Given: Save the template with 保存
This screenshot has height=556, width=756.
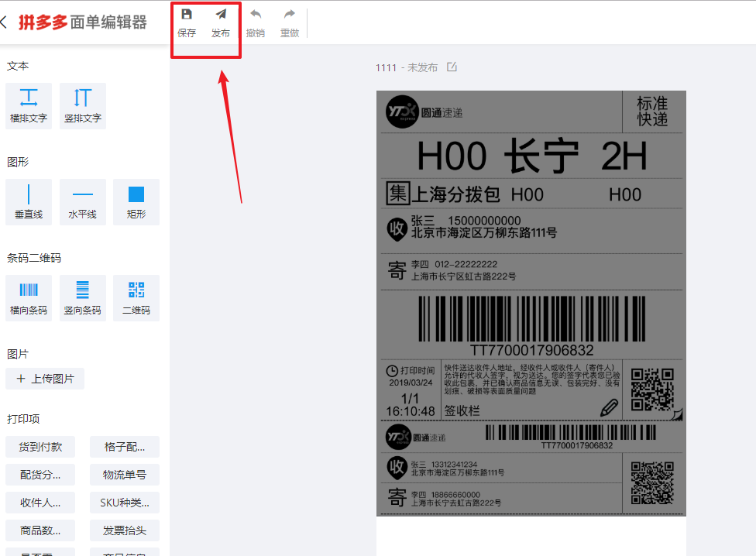Looking at the screenshot, I should [187, 23].
